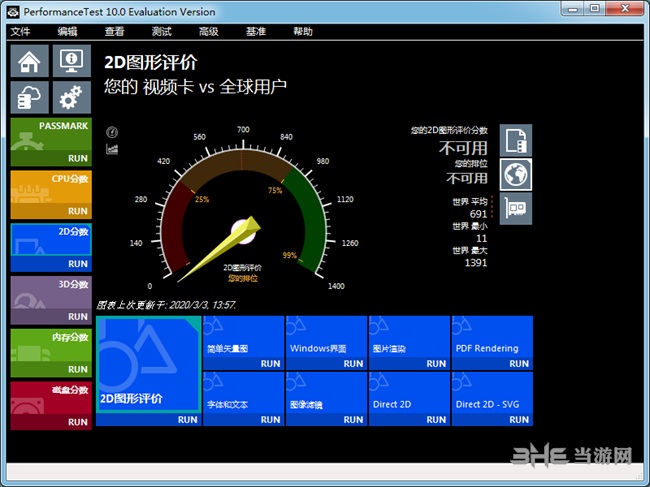The image size is (650, 487).
Task: Select the 字体和文本 test tile
Action: [244, 393]
